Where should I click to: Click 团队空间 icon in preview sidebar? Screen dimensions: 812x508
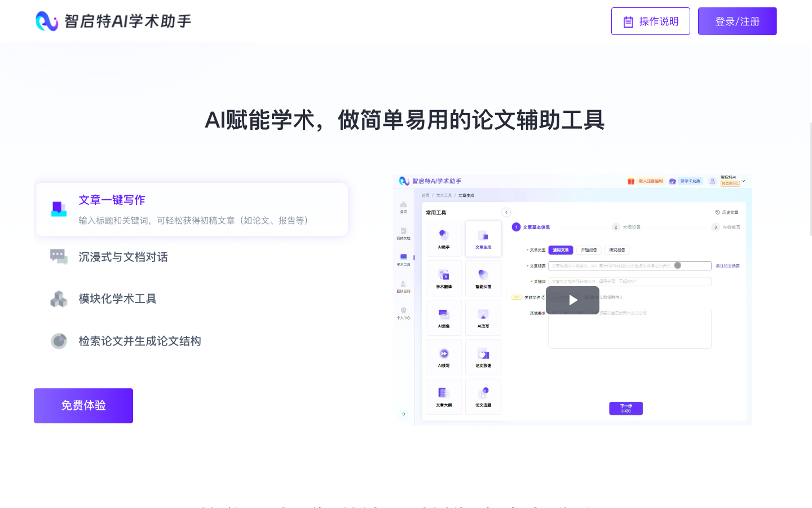pyautogui.click(x=404, y=287)
